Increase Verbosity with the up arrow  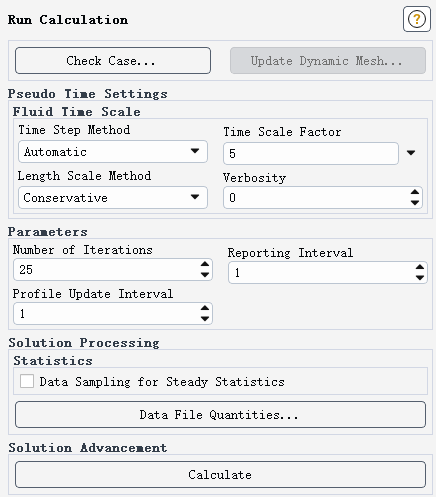click(x=415, y=192)
